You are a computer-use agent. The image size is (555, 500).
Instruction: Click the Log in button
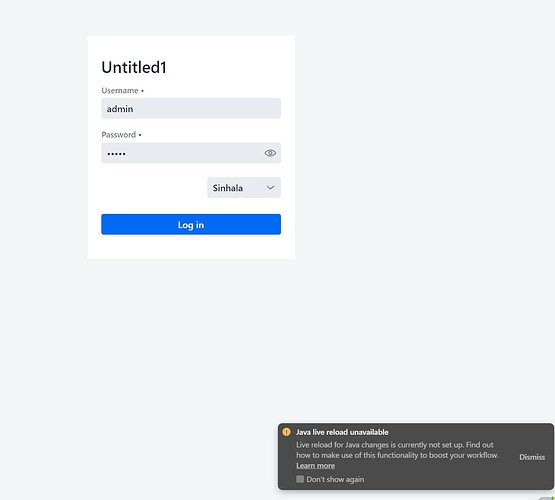pos(191,224)
